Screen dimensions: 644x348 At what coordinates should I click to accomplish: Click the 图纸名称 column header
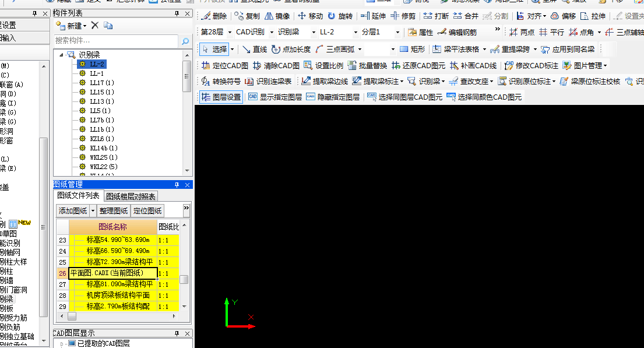click(x=113, y=227)
